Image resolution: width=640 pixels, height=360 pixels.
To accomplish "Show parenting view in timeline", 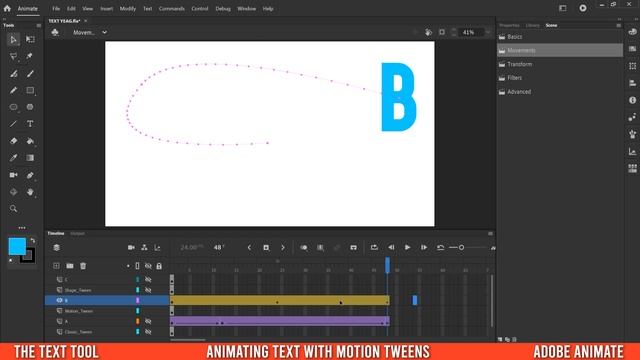I will pos(144,247).
